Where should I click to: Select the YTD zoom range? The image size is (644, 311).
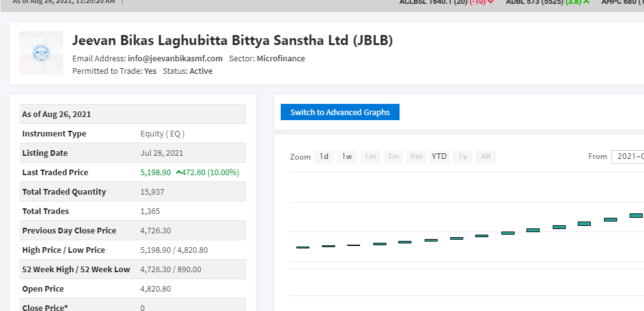(x=439, y=156)
